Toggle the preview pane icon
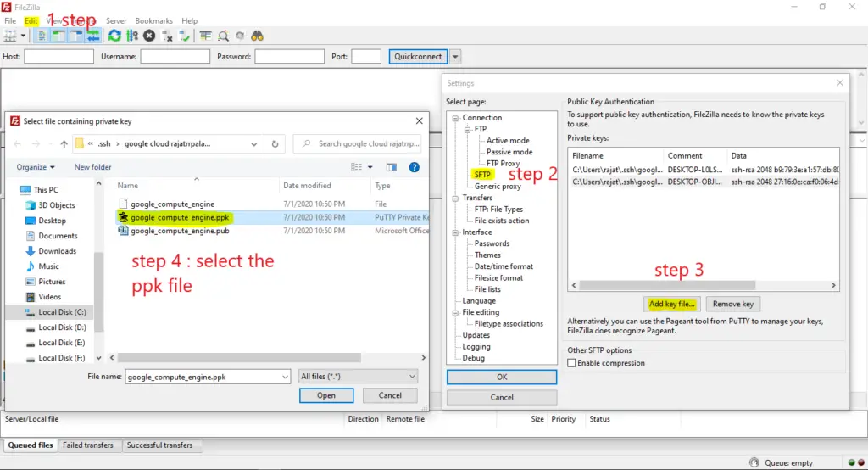The width and height of the screenshot is (868, 470). 392,167
